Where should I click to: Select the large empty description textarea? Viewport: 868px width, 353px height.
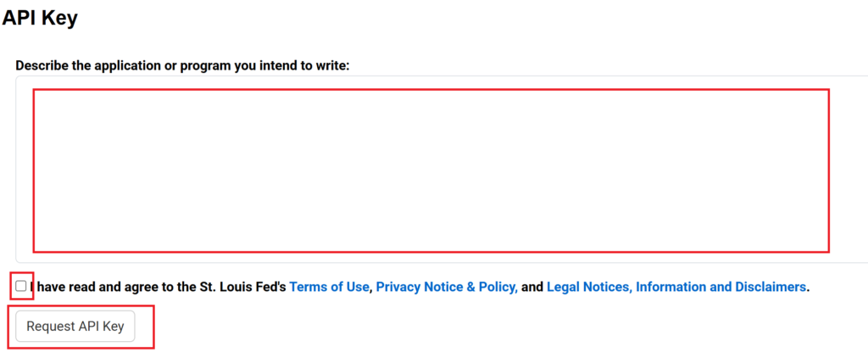(x=431, y=170)
